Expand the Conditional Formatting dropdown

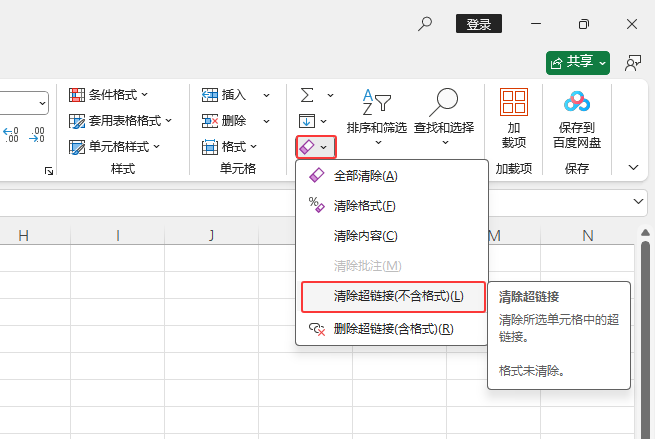[x=110, y=95]
